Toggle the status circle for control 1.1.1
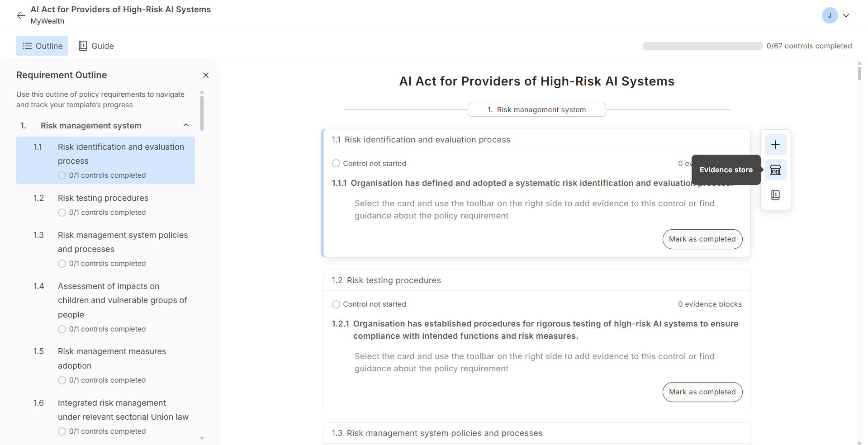The image size is (868, 445). pos(336,163)
